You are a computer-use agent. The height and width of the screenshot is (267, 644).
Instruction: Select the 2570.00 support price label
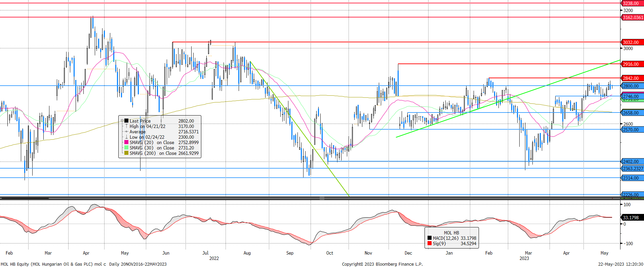click(632, 130)
